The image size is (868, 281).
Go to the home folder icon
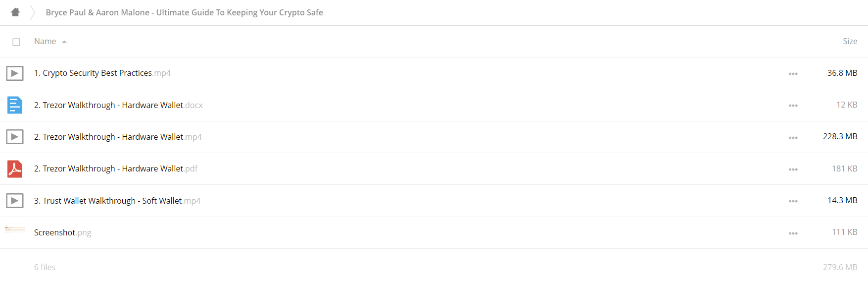tap(15, 12)
